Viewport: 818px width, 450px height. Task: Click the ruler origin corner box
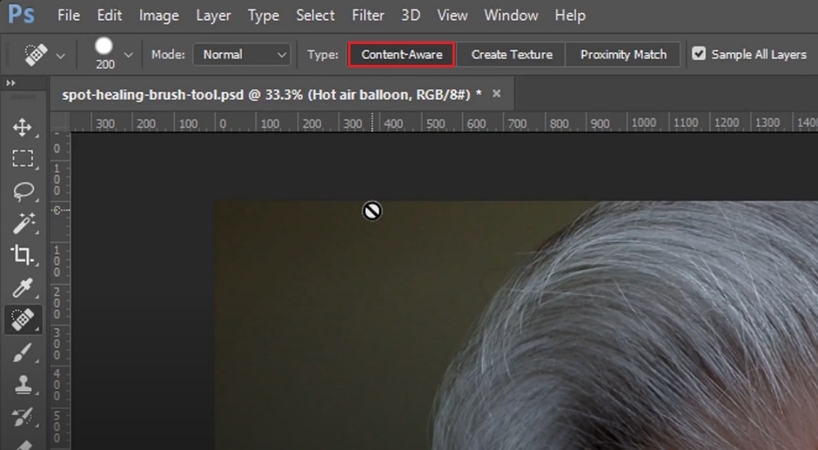[x=60, y=123]
